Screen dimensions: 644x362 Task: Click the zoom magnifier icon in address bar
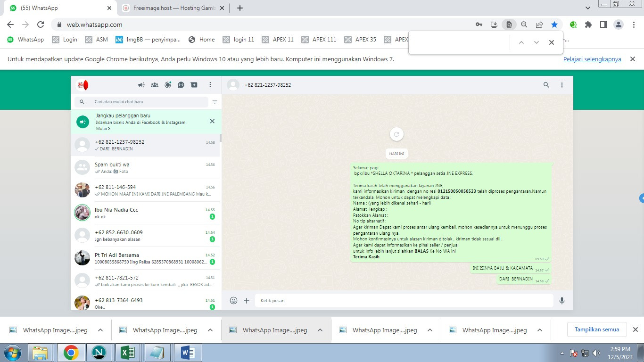[x=524, y=25]
